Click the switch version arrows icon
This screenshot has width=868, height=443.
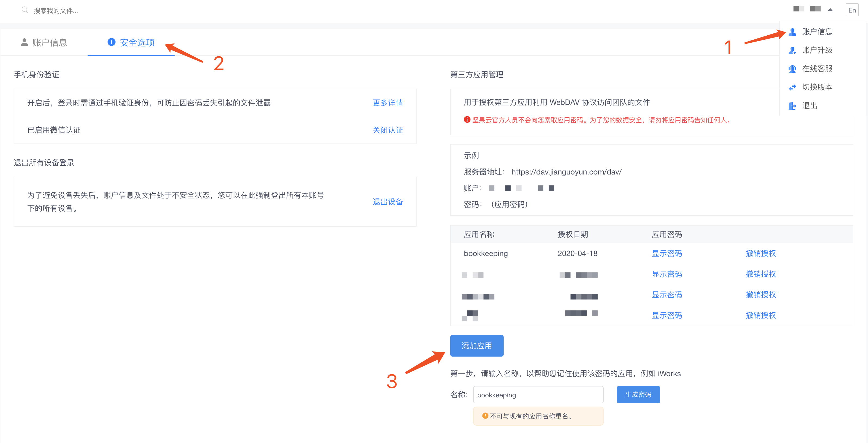tap(792, 87)
